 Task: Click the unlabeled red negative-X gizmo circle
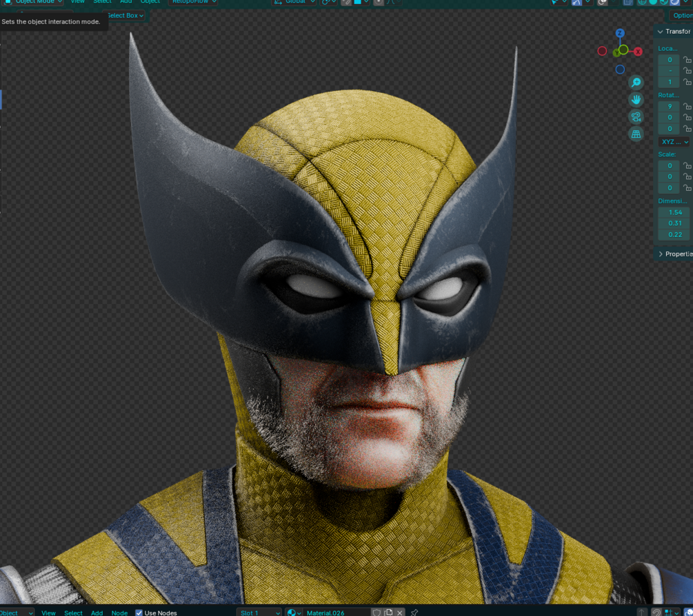602,51
